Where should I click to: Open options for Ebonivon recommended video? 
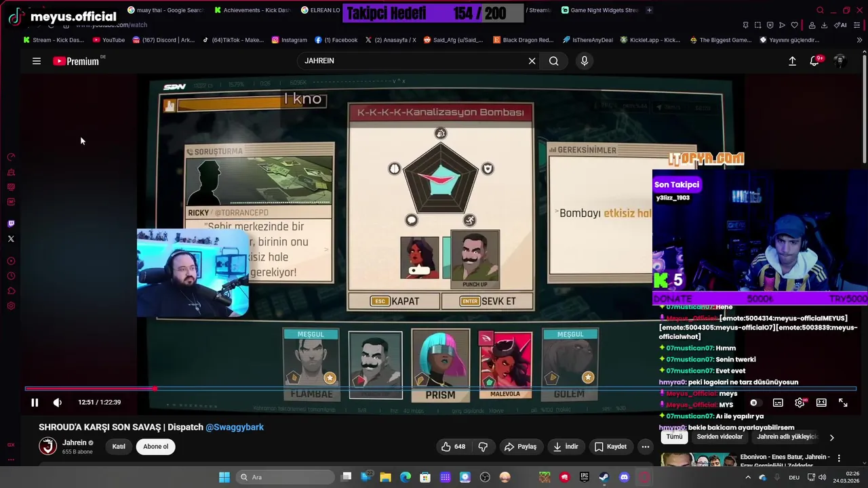pos(839,458)
